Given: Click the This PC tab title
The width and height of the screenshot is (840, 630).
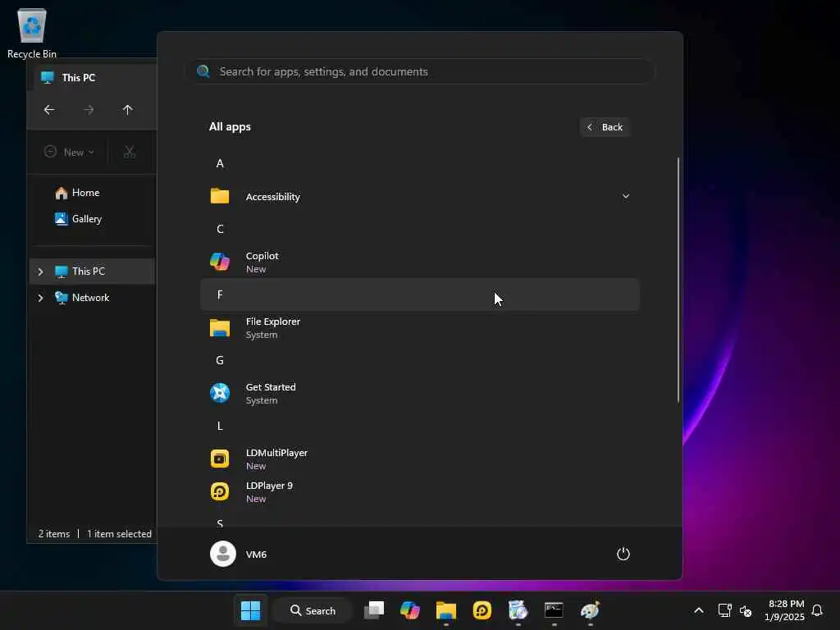Looking at the screenshot, I should click(78, 78).
